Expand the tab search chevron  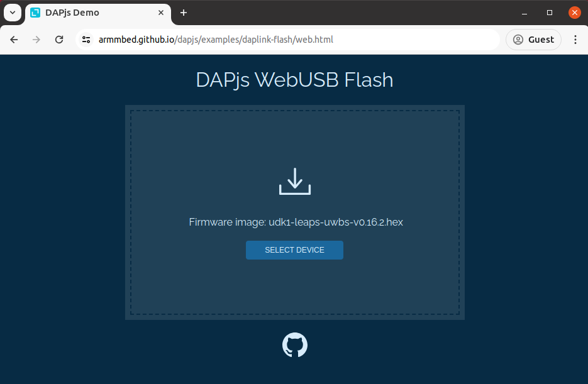[13, 13]
